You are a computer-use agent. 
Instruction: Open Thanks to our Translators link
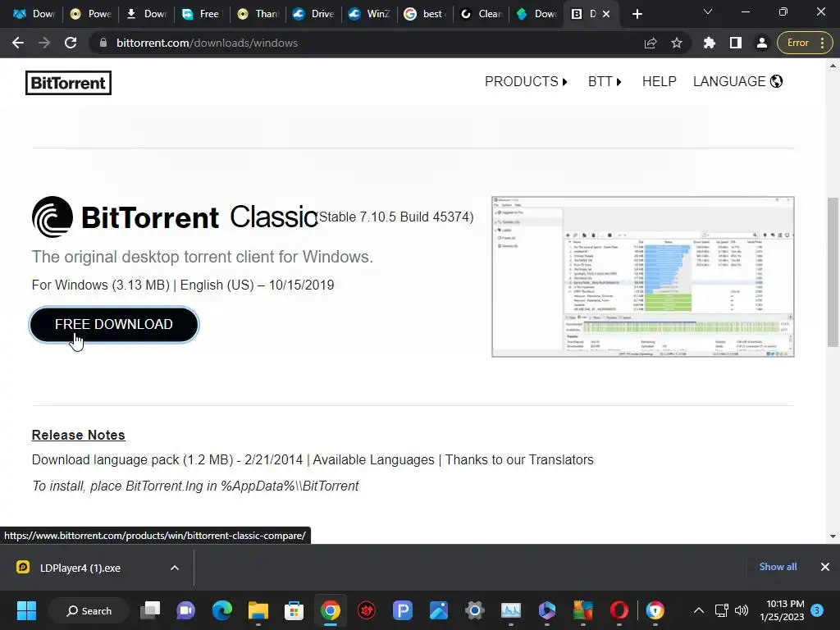[519, 459]
